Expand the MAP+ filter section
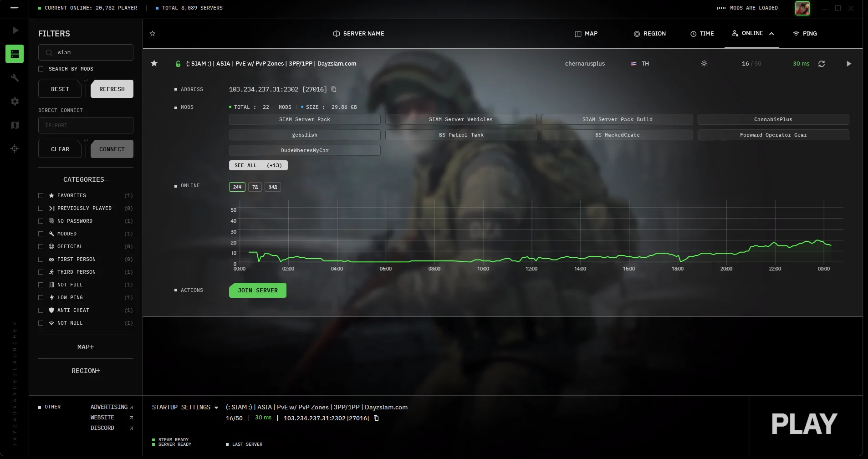Screen dimensions: 868x459 pyautogui.click(x=86, y=347)
